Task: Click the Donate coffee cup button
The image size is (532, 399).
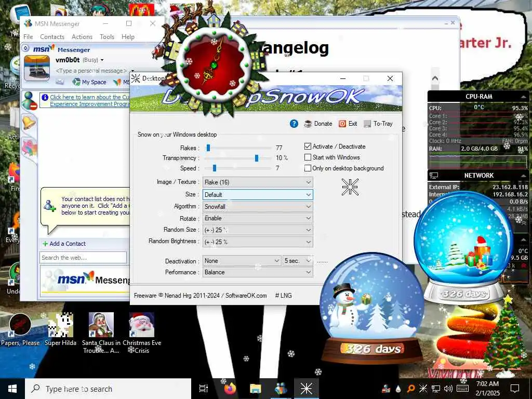Action: pyautogui.click(x=318, y=124)
